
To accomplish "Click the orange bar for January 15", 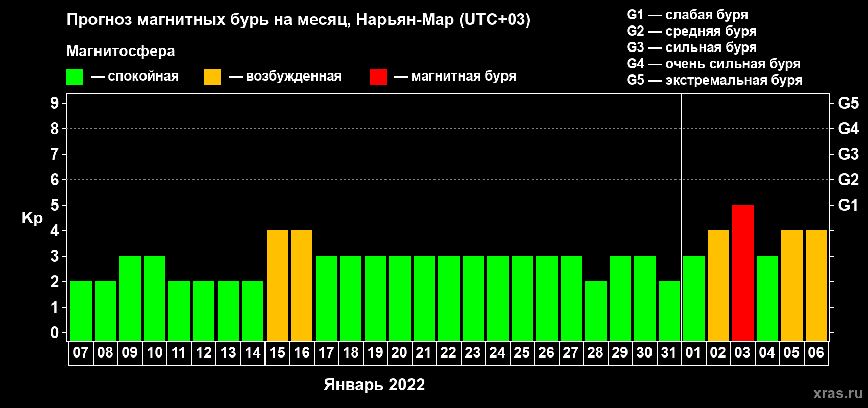I will point(277,285).
